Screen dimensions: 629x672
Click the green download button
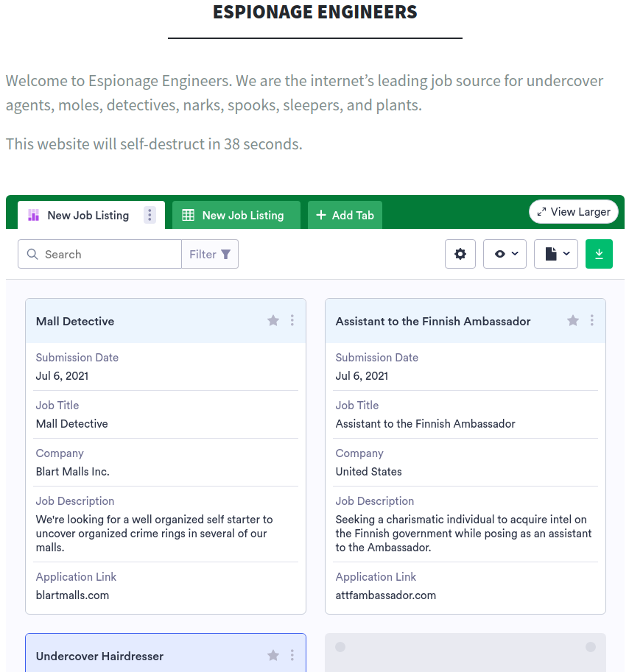599,254
